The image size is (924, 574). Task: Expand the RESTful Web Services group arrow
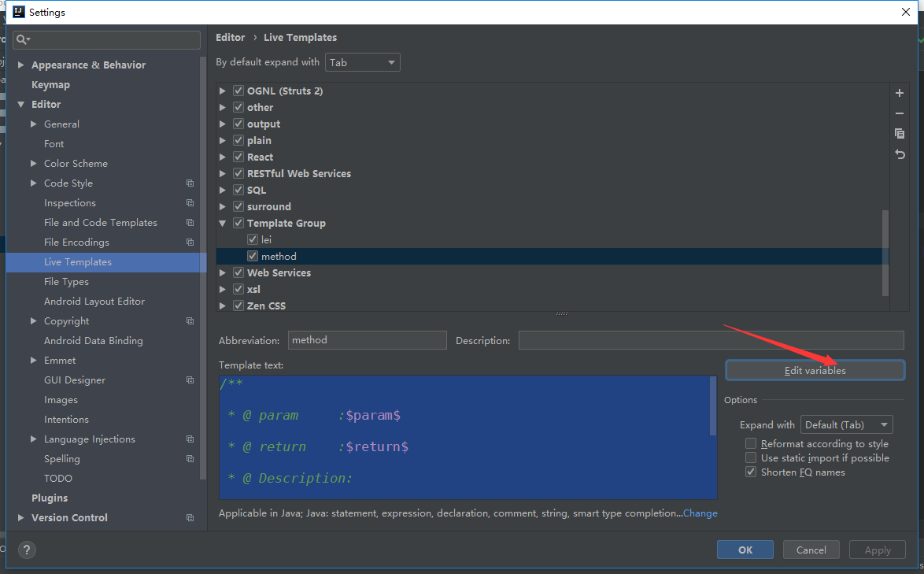coord(223,174)
